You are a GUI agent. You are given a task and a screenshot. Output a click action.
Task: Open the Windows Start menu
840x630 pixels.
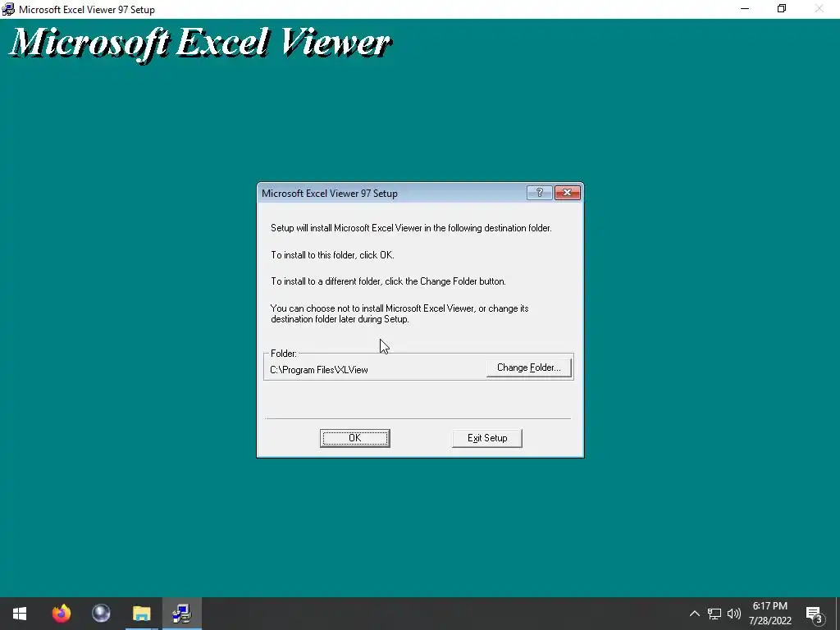click(x=20, y=614)
